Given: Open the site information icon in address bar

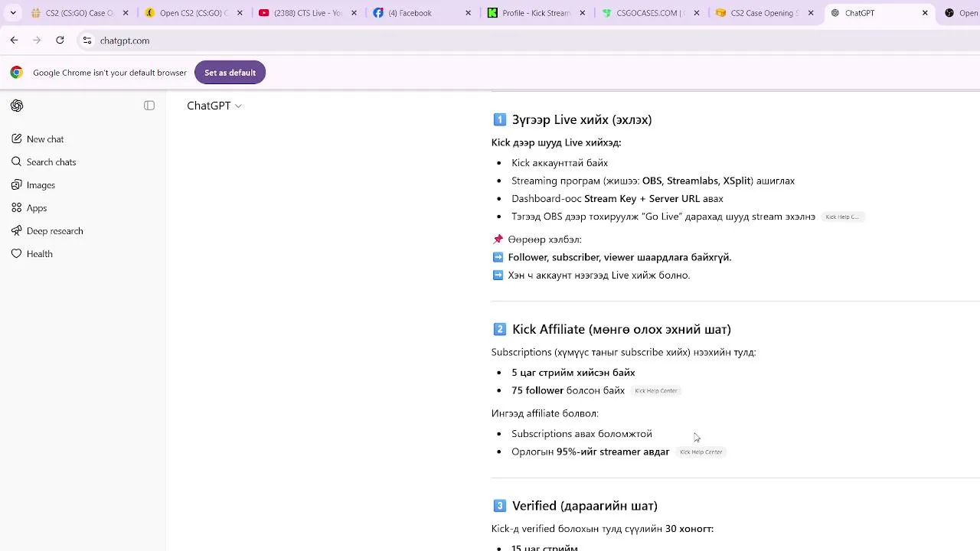Looking at the screenshot, I should tap(87, 41).
